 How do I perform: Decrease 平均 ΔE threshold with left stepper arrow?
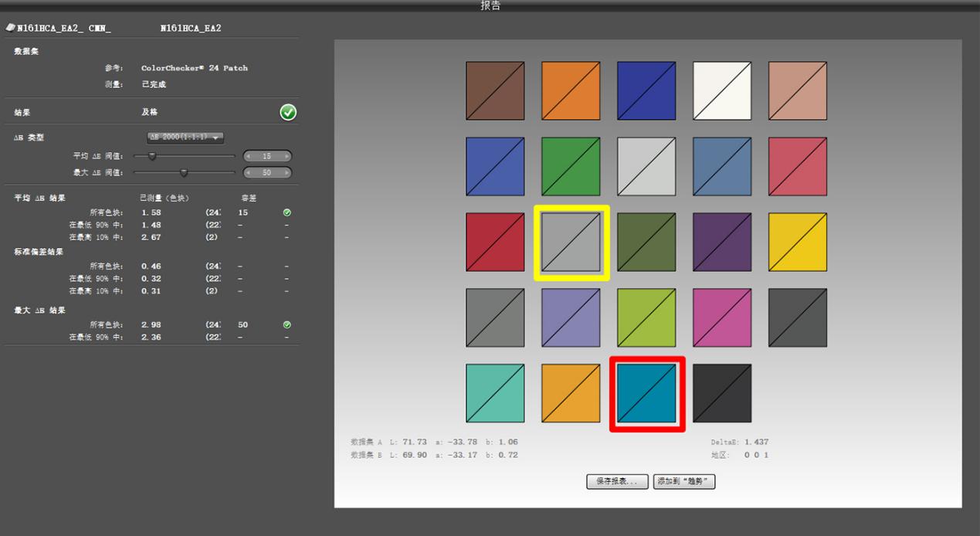[249, 155]
